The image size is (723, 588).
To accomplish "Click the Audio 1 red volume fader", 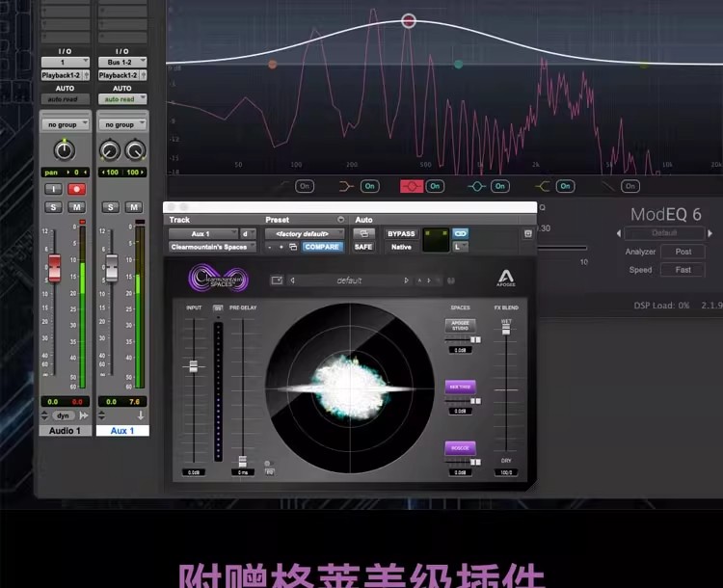I will 54,267.
